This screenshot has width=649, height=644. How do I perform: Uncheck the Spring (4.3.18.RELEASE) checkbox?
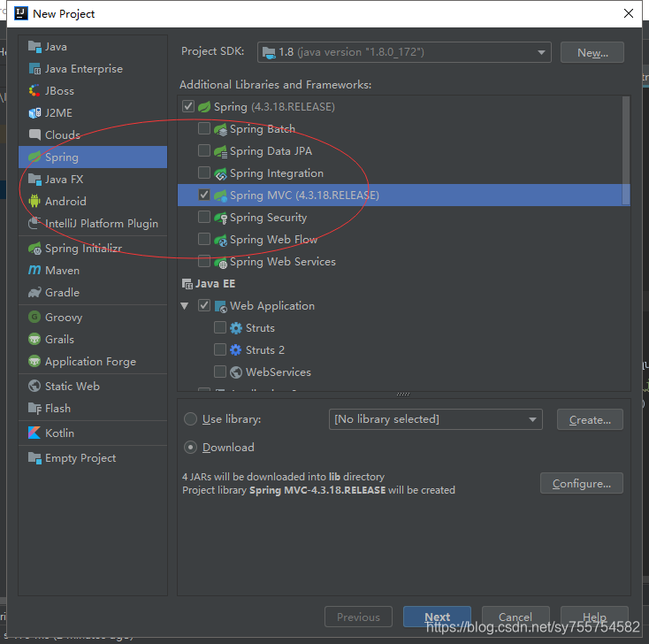tap(188, 106)
